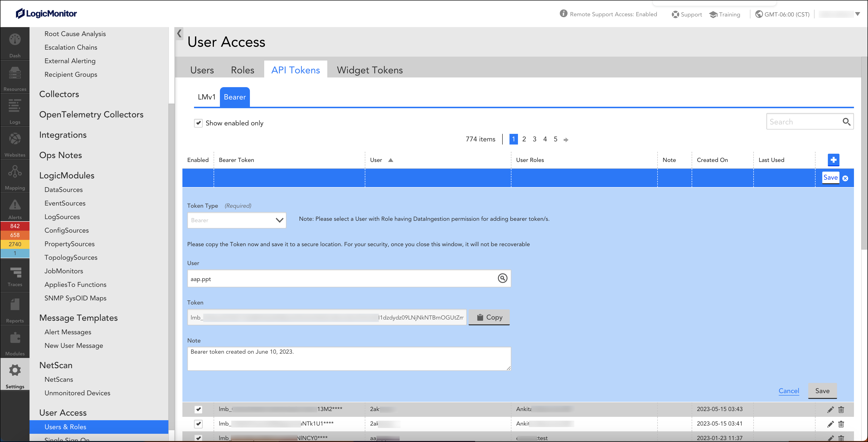Enable the first bearer token checkbox

pos(198,409)
